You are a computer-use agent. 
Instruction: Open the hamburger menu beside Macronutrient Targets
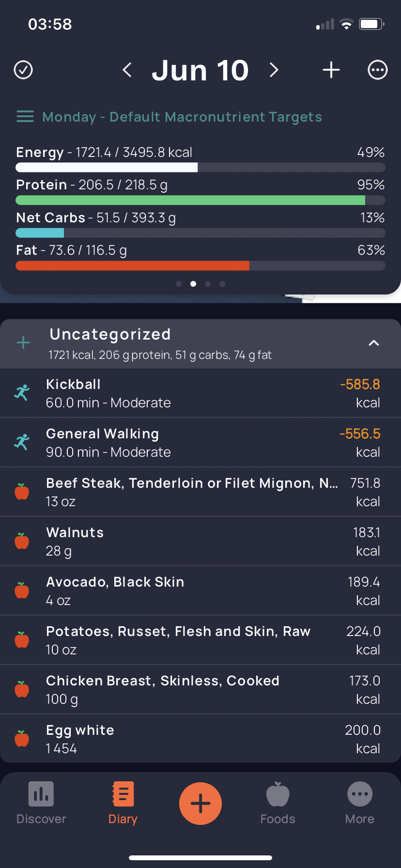click(x=25, y=117)
